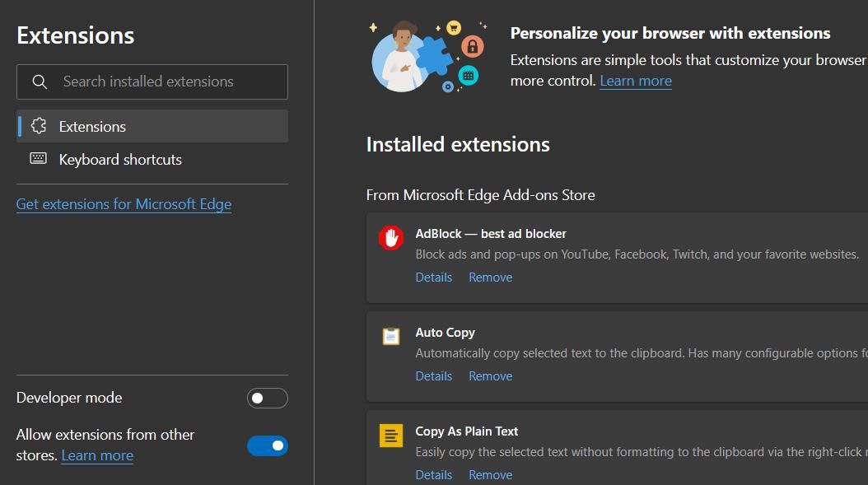
Task: Click the Extensions puzzle piece icon
Action: pos(39,126)
